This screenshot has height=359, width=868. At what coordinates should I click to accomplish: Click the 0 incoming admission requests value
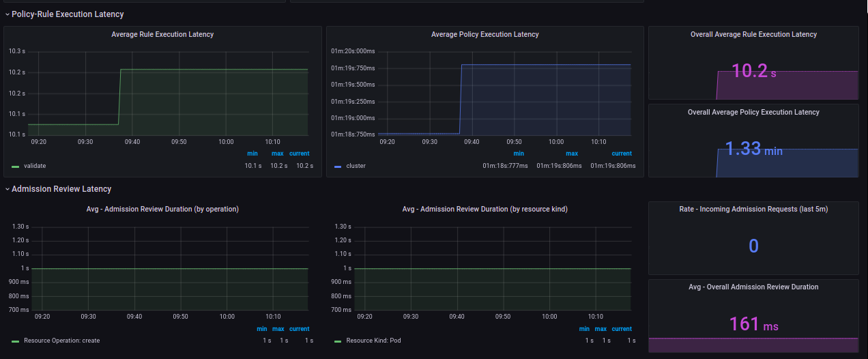point(753,246)
